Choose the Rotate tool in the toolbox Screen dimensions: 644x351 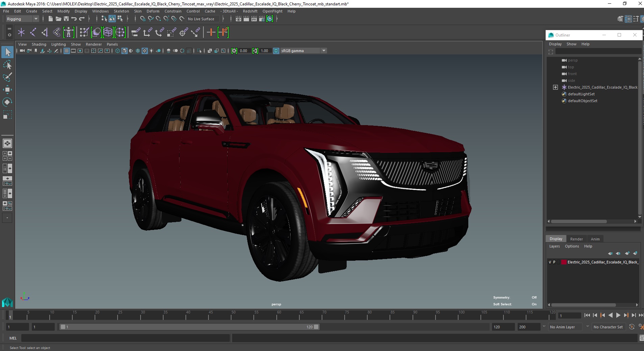7,102
